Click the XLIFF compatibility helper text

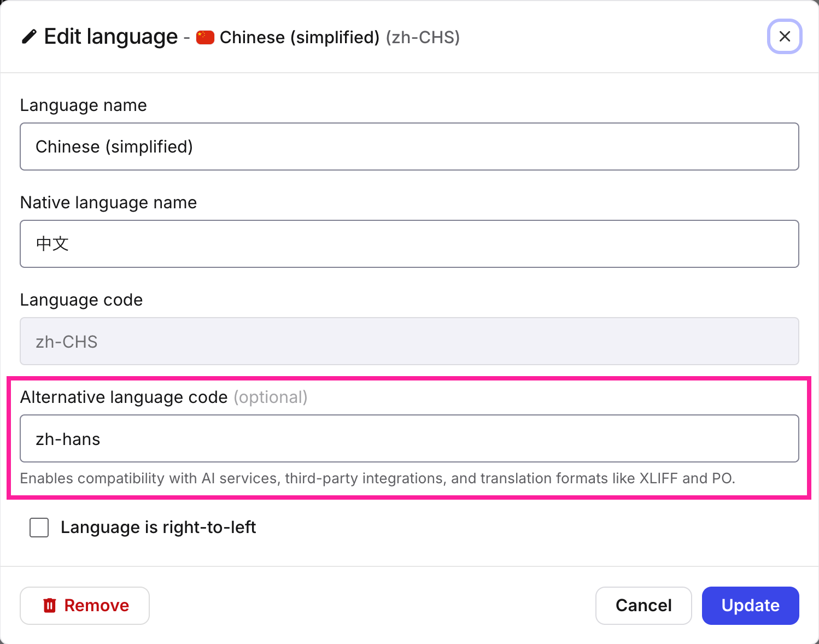tap(378, 478)
